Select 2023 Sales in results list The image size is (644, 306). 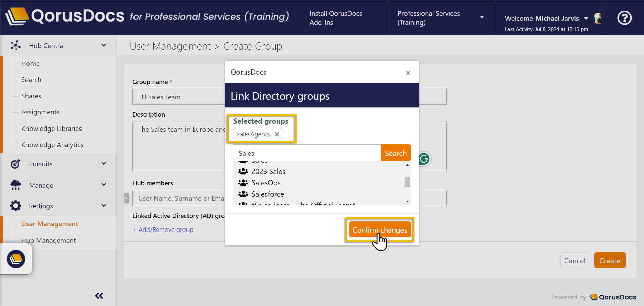(268, 171)
